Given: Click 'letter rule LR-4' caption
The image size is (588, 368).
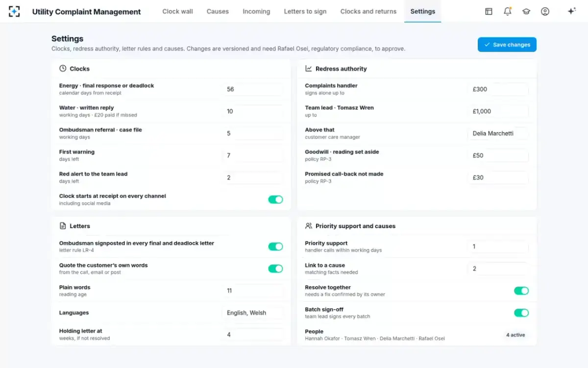Looking at the screenshot, I should (77, 250).
